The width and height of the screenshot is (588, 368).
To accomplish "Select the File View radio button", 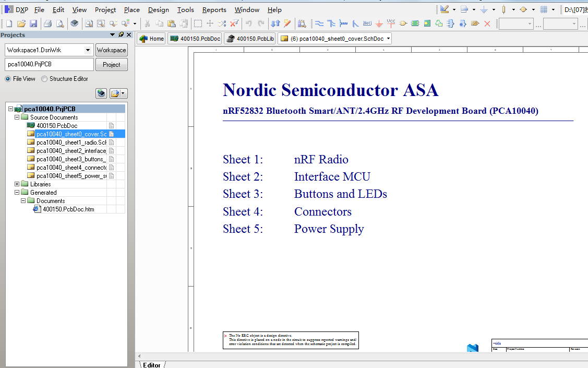I will [x=8, y=79].
